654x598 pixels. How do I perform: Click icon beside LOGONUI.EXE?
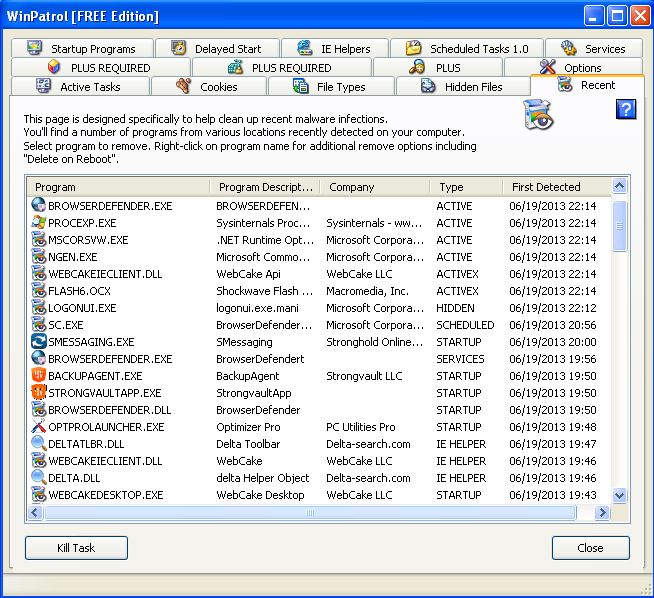click(38, 308)
